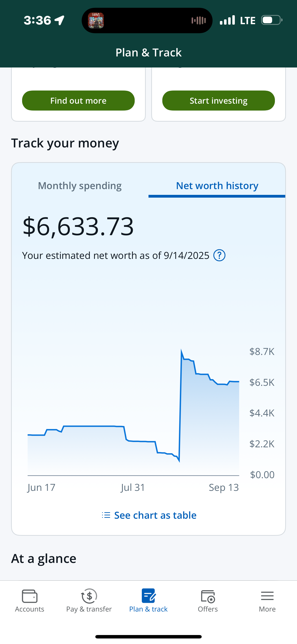Switch to Monthly spending tab
This screenshot has height=644, width=297.
[x=80, y=186]
